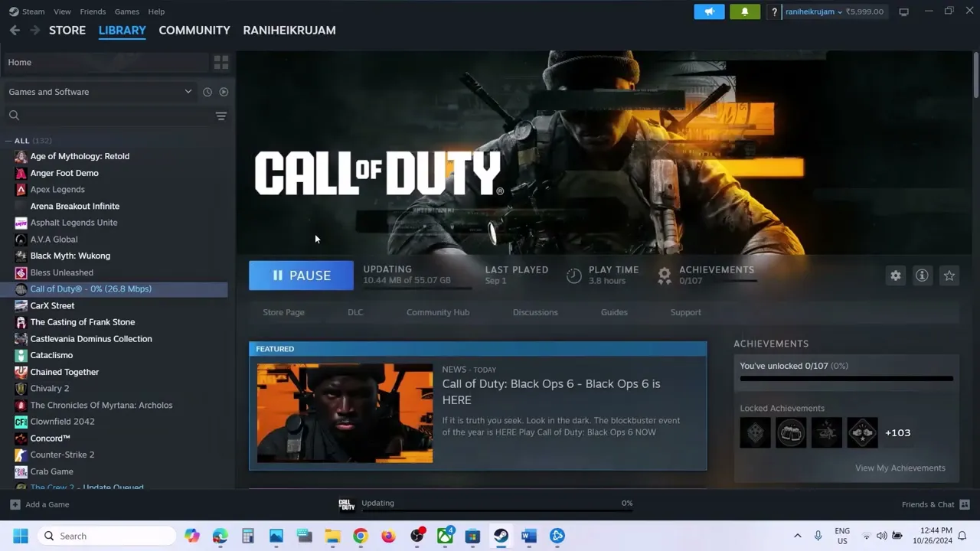Viewport: 980px width, 551px height.
Task: Open the Store Page link
Action: [x=283, y=312]
